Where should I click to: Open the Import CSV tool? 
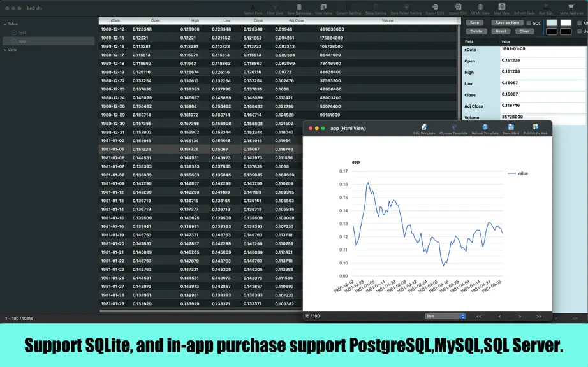tap(458, 7)
